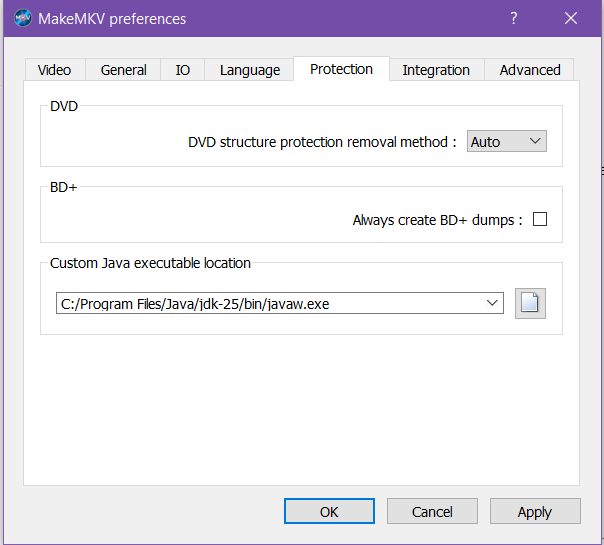Enable Always create BD+ dumps checkbox

[540, 219]
